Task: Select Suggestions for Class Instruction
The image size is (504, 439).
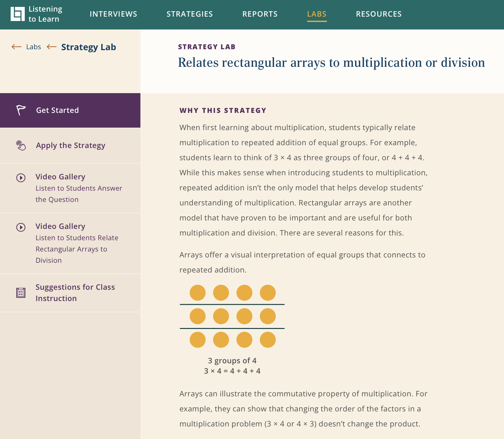Action: [76, 292]
